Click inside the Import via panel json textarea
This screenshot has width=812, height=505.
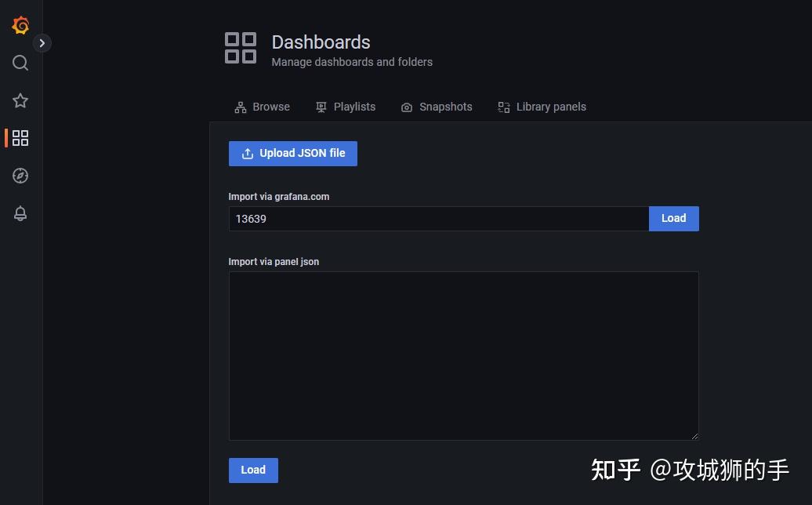click(x=463, y=354)
